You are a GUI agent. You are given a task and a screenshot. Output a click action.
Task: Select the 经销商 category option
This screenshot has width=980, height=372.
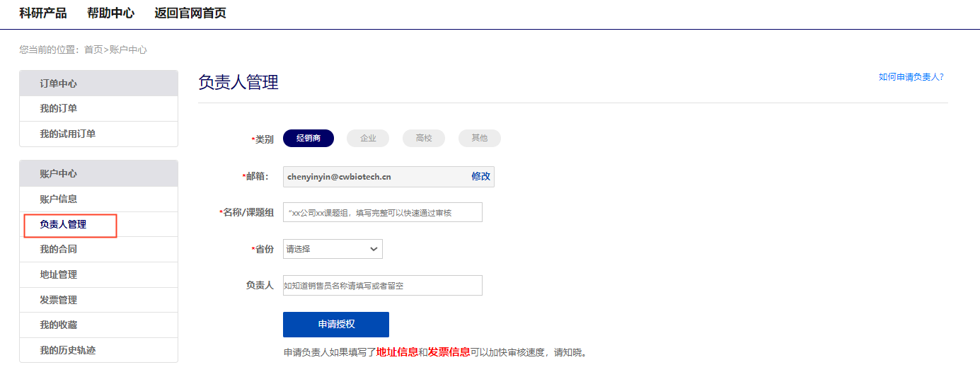click(309, 139)
